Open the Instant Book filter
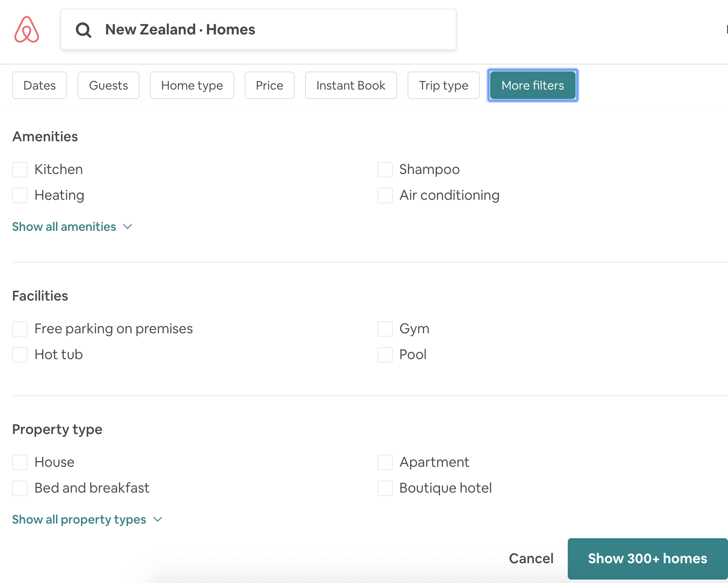728x583 pixels. (x=351, y=85)
